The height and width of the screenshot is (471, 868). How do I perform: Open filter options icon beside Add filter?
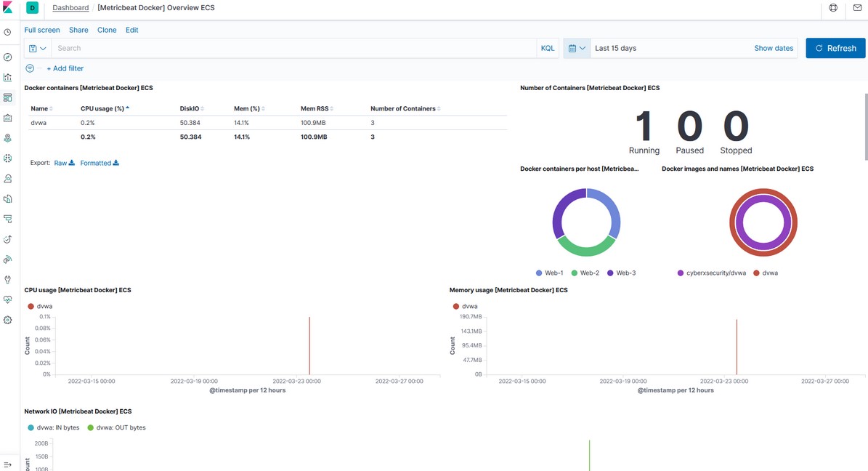pyautogui.click(x=30, y=68)
